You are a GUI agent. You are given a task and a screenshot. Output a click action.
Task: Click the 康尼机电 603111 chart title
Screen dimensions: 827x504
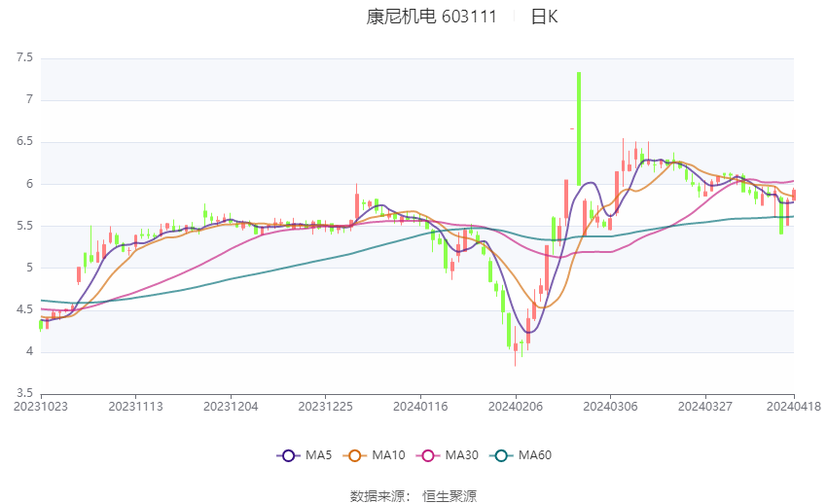point(431,17)
